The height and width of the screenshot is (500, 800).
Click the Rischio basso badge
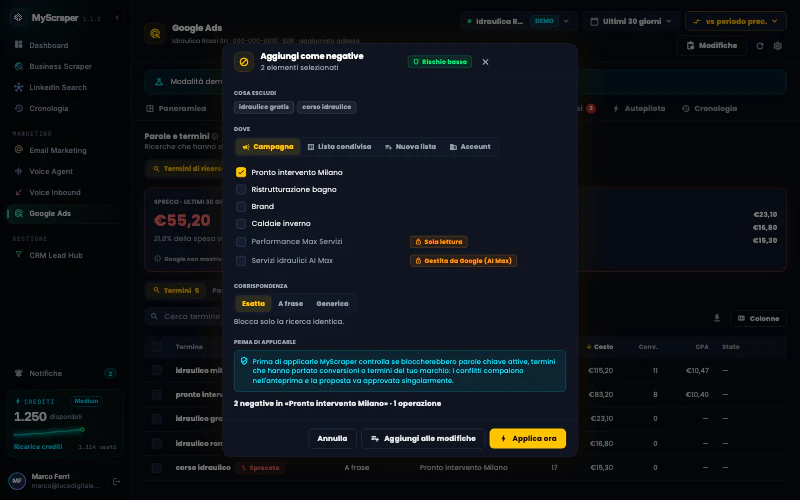[x=440, y=62]
